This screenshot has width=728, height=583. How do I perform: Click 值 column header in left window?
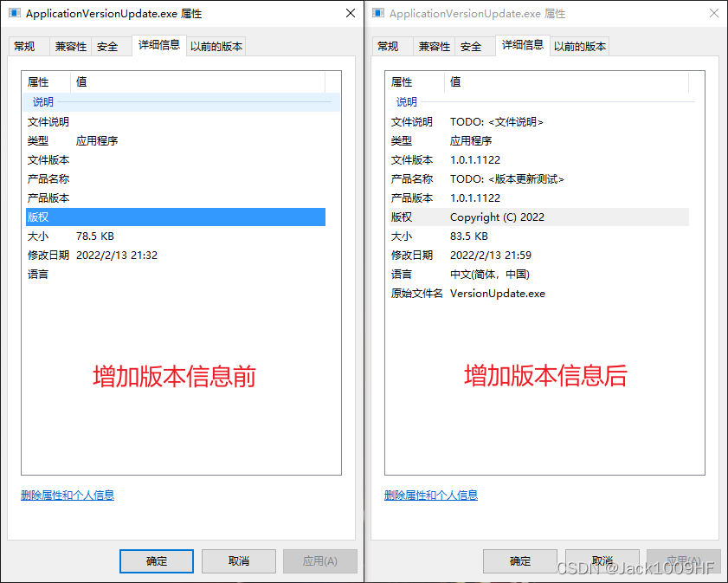[x=198, y=81]
